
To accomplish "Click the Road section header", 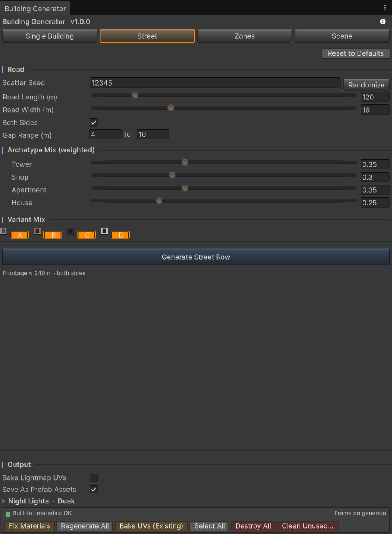I will 16,70.
